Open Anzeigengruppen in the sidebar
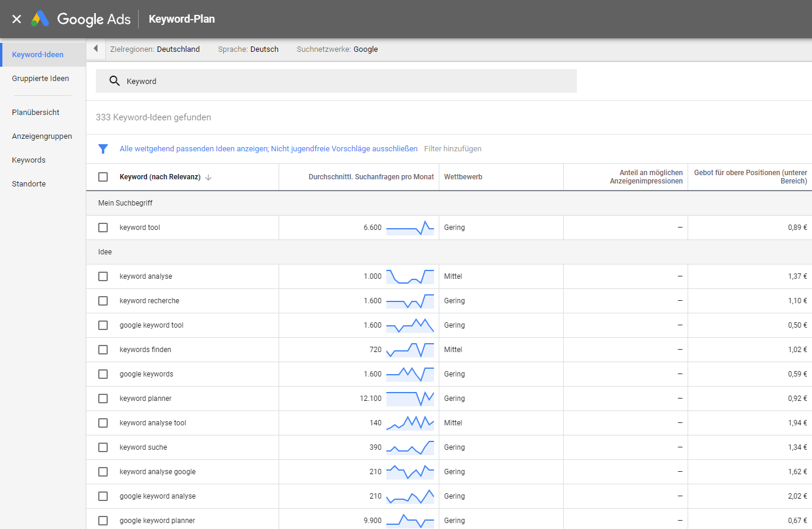The image size is (812, 529). click(x=43, y=136)
